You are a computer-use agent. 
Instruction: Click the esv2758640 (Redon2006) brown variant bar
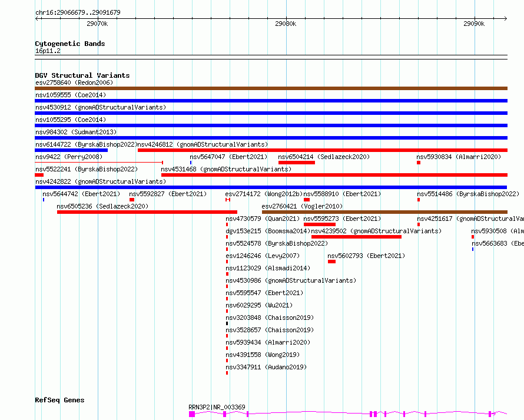(x=271, y=88)
